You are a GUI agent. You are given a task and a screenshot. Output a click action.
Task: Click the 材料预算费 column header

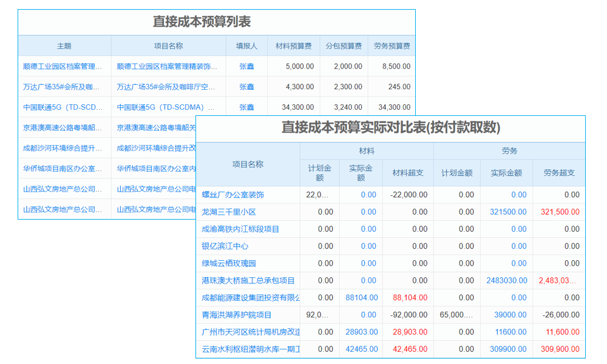293,45
